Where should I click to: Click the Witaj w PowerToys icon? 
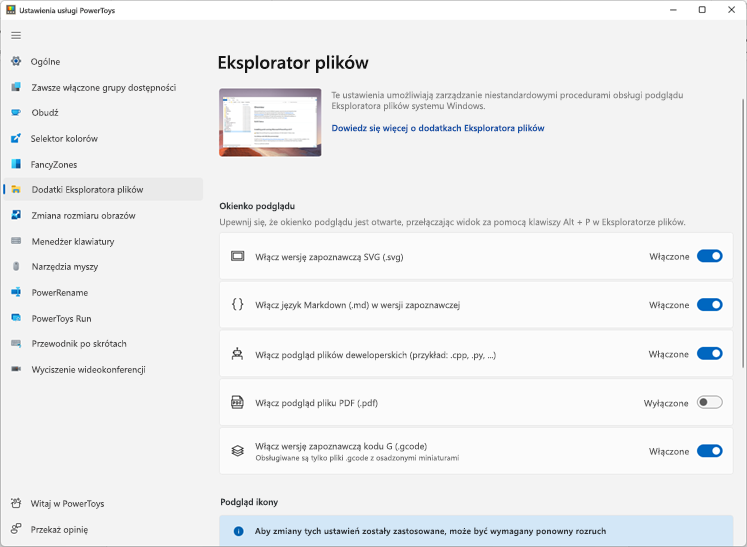coord(16,503)
